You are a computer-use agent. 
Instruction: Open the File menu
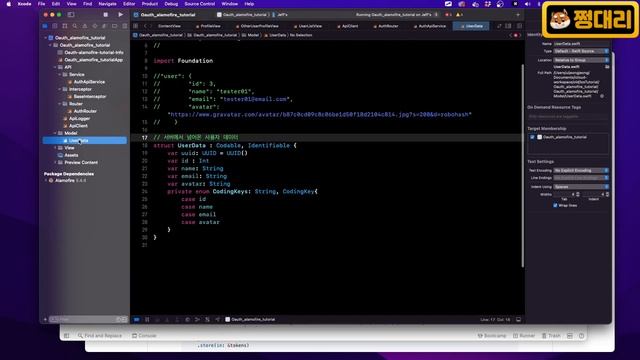coord(41,4)
